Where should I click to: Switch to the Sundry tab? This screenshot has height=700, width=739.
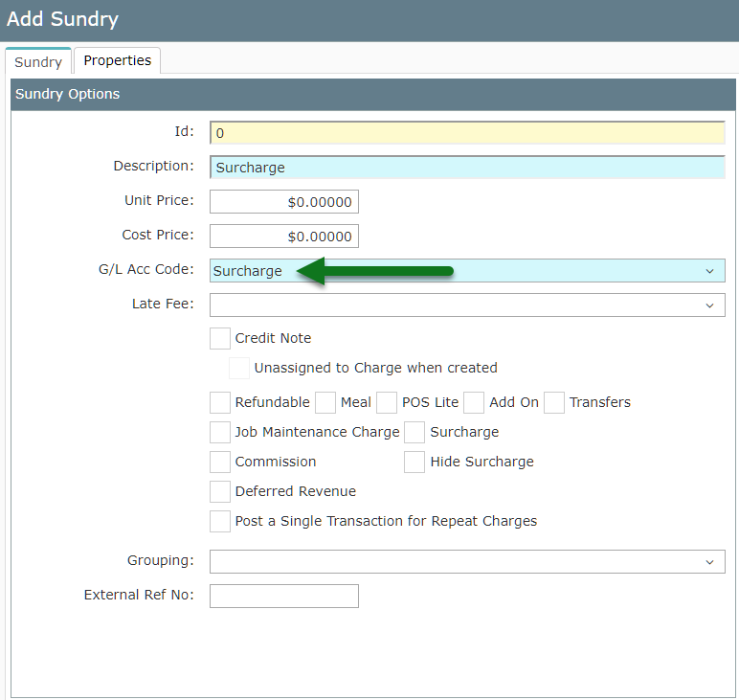(38, 61)
